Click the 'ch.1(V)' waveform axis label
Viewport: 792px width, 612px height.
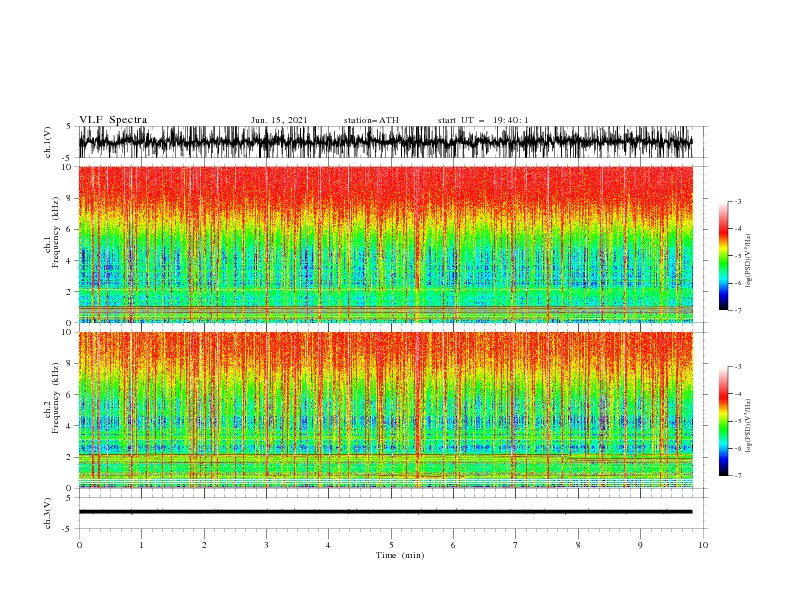(48, 142)
